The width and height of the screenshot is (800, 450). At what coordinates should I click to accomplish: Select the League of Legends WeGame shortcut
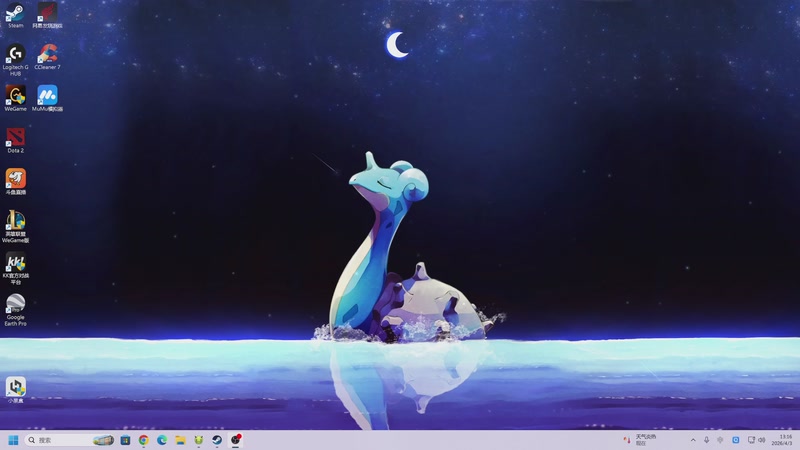pyautogui.click(x=15, y=227)
